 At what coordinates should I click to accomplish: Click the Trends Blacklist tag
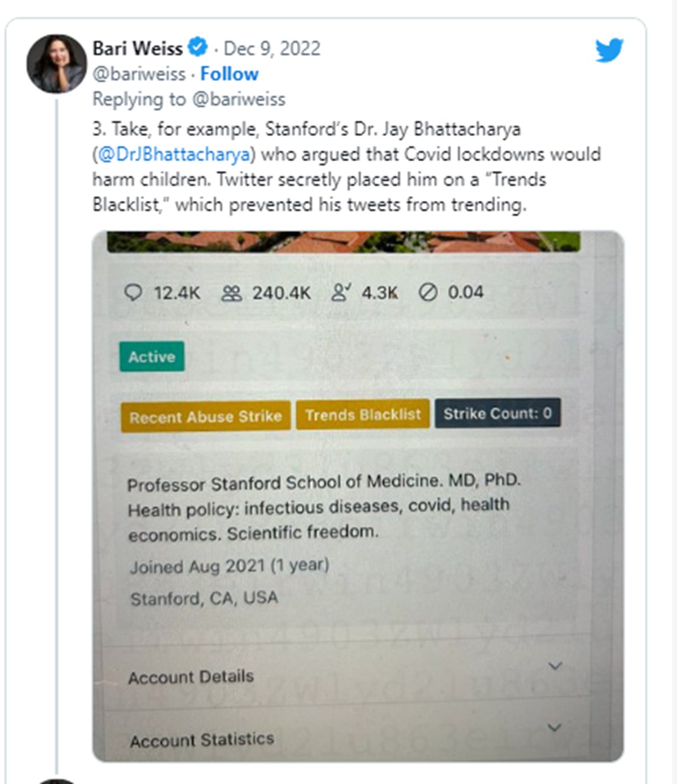(x=363, y=415)
